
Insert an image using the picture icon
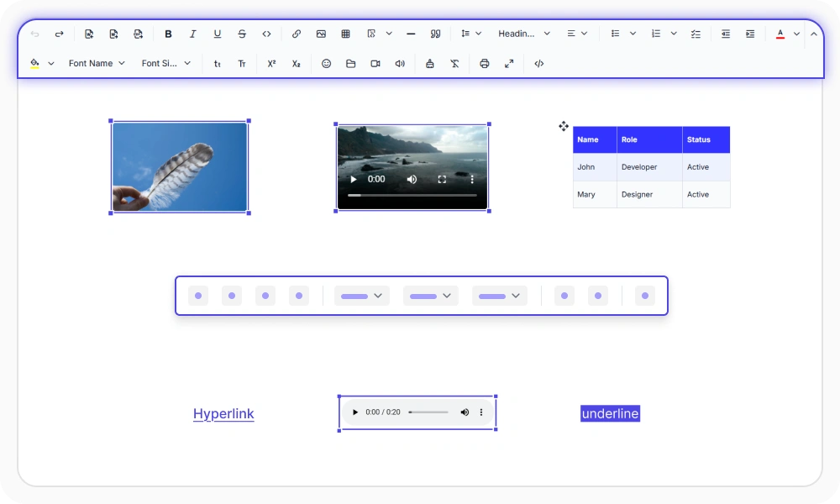321,34
